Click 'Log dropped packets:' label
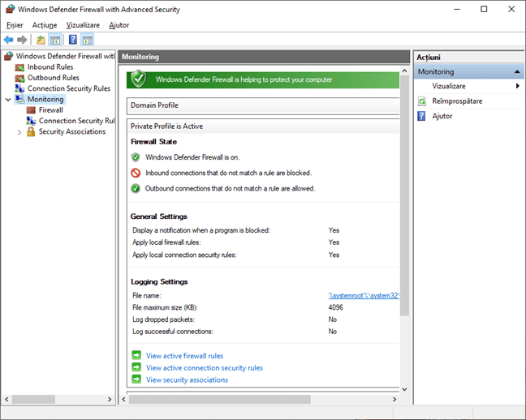This screenshot has width=526, height=420. (163, 319)
